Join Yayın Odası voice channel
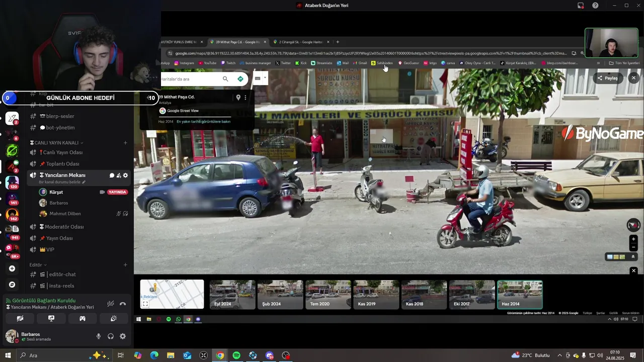Viewport: 644px width, 362px height. pos(78,238)
